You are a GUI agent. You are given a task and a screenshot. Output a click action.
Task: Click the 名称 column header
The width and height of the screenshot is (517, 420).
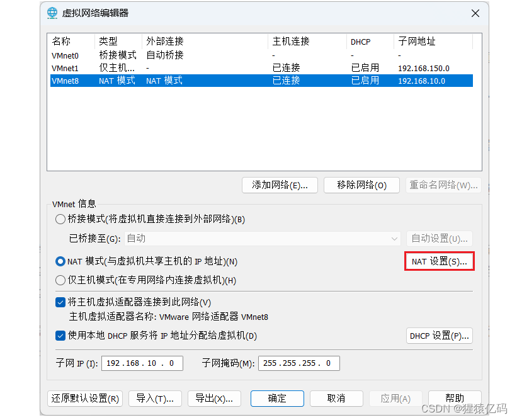(x=72, y=42)
